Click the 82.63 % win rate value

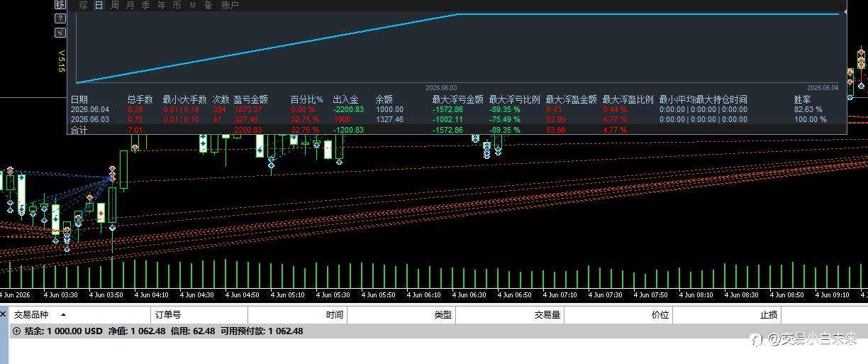pyautogui.click(x=808, y=110)
